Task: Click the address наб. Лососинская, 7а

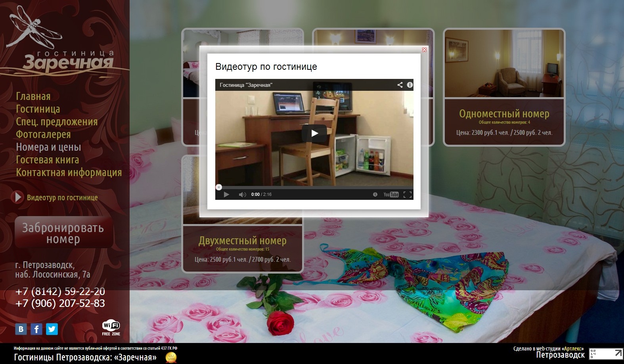Action: point(53,274)
